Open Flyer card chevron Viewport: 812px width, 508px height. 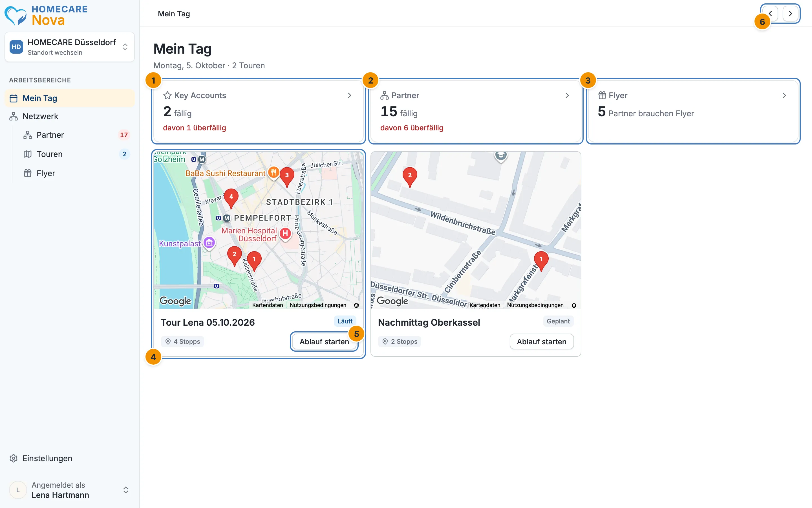click(x=784, y=95)
